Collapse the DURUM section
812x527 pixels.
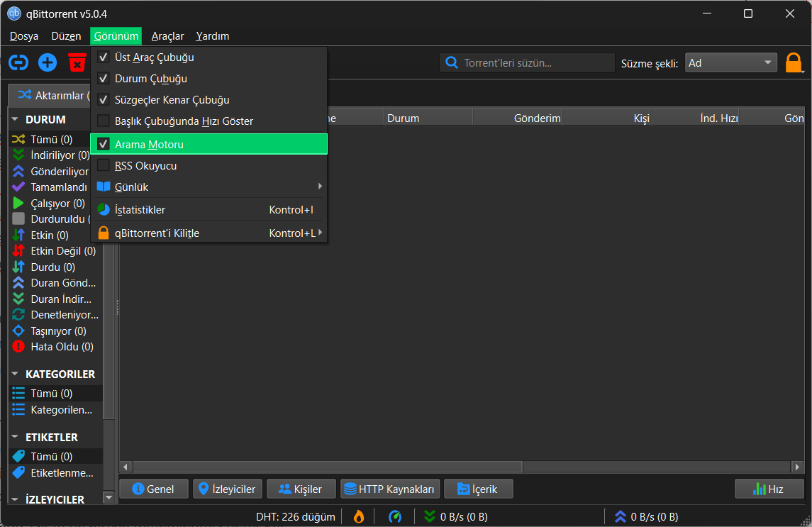(x=14, y=119)
